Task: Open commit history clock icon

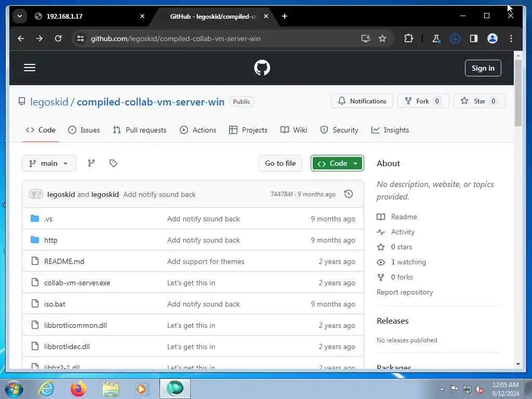Action: click(349, 194)
